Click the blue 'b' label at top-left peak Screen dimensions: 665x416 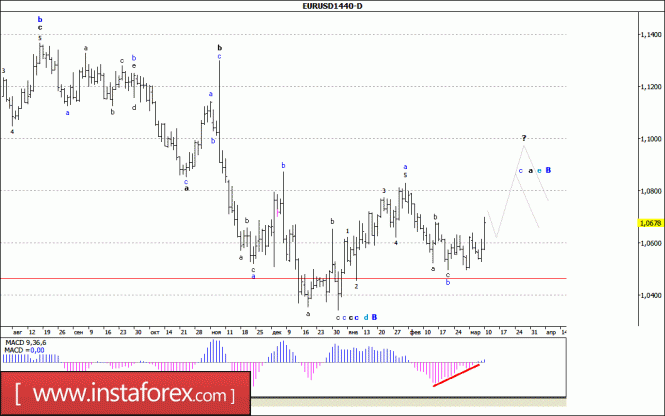click(x=40, y=19)
